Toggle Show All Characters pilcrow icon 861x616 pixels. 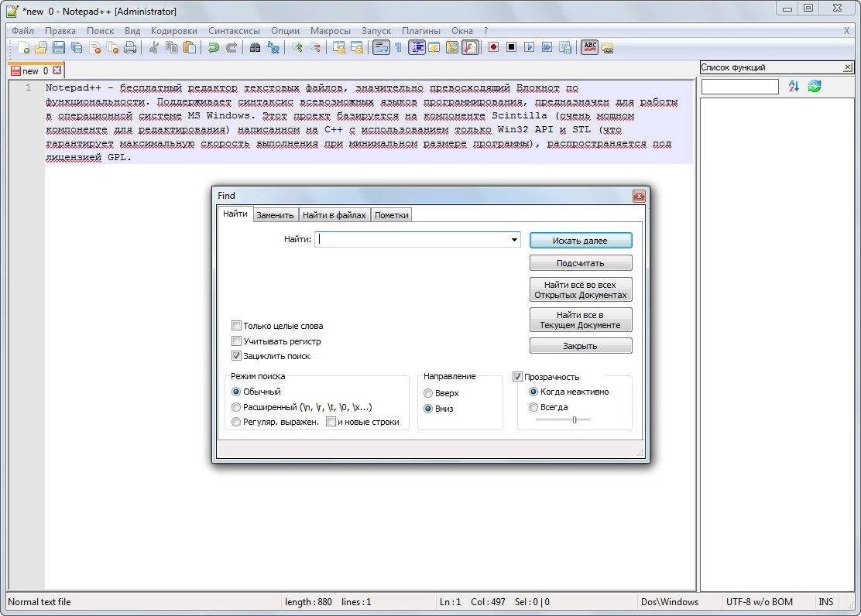pyautogui.click(x=398, y=48)
